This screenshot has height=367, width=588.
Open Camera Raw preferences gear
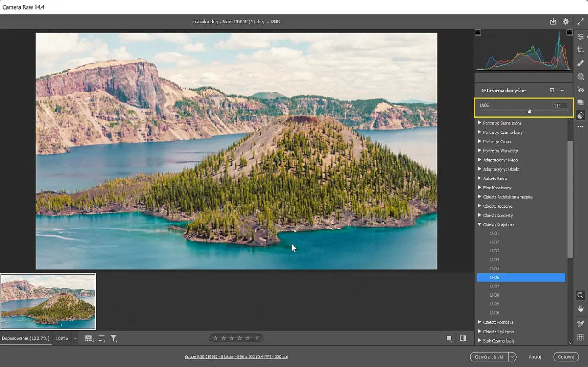(565, 22)
